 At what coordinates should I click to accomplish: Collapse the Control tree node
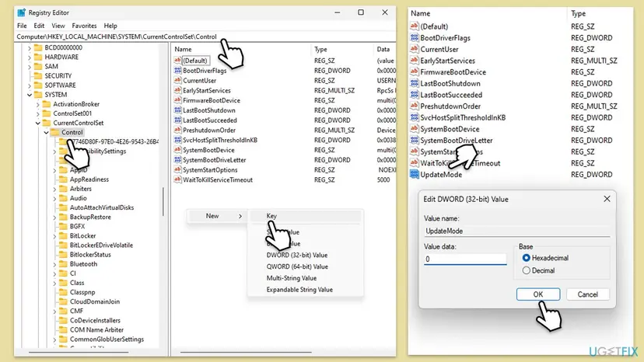[46, 133]
